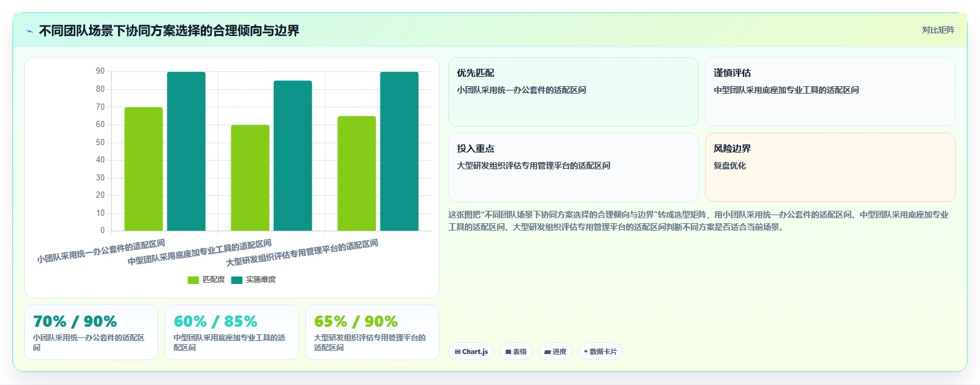Click the 表格 tag chip
The width and height of the screenshot is (980, 385).
pyautogui.click(x=516, y=352)
